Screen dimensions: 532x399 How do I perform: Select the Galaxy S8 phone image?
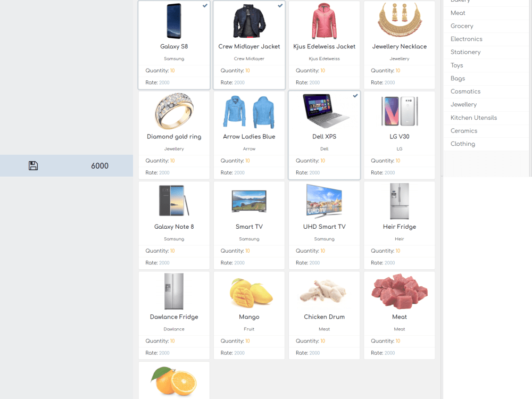pyautogui.click(x=174, y=21)
